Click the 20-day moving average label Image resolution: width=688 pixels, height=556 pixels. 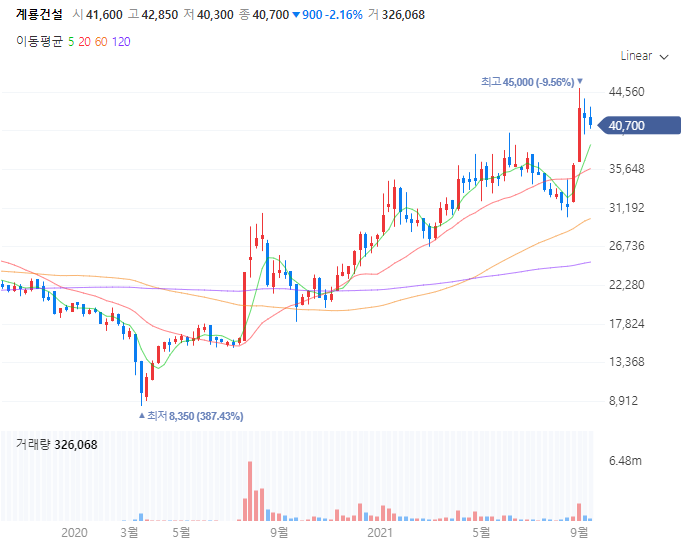click(84, 42)
